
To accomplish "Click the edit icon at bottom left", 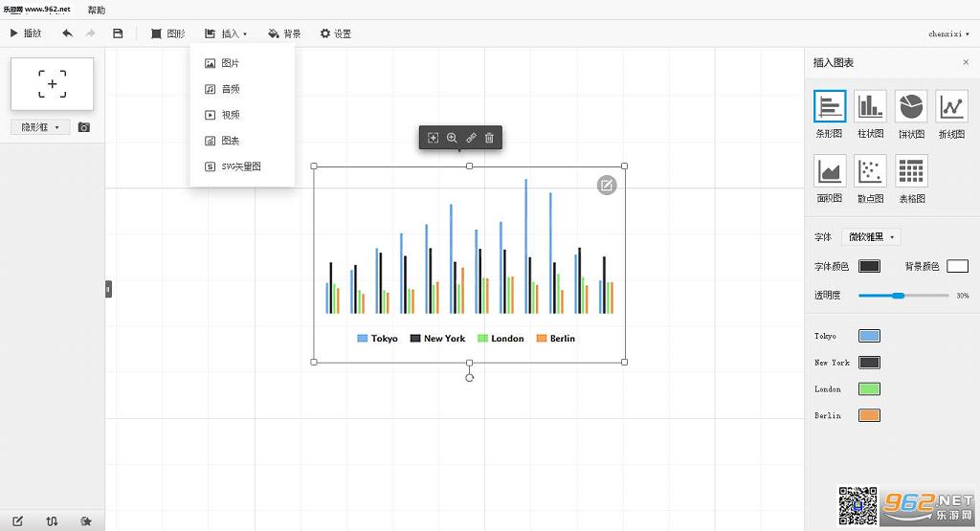I will pyautogui.click(x=17, y=521).
